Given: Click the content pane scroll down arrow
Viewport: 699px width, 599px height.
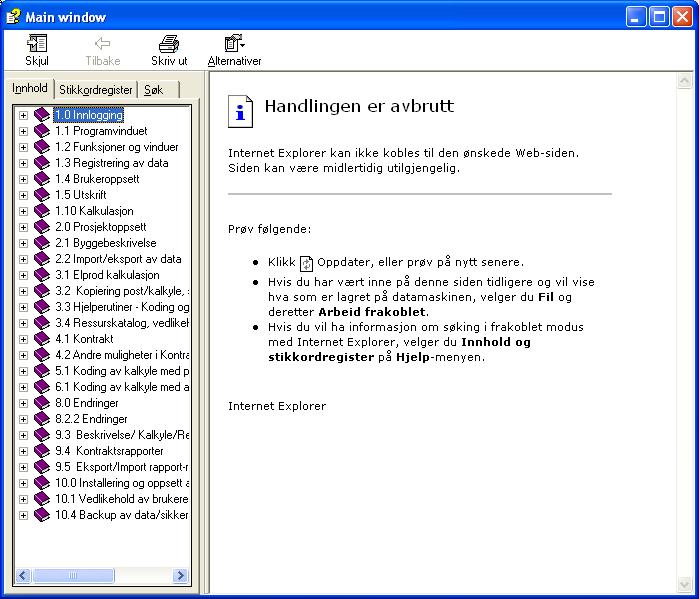Looking at the screenshot, I should [684, 584].
